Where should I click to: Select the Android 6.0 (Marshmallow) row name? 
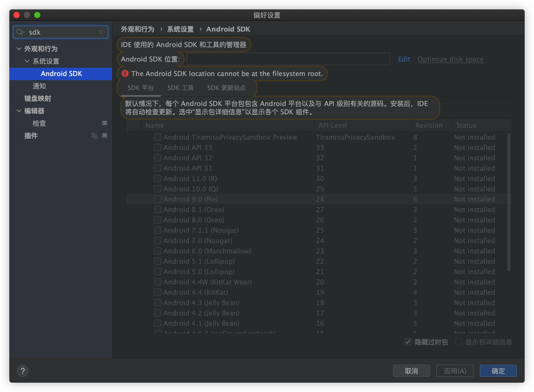207,251
